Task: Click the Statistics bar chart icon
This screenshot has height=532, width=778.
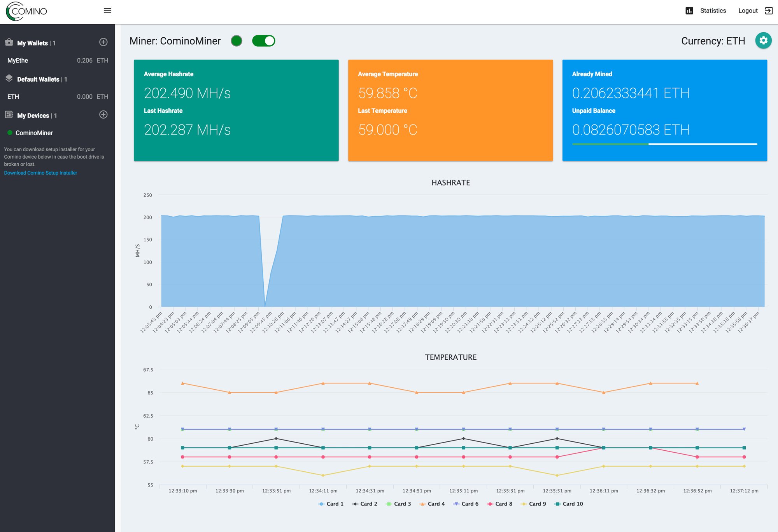Action: pos(689,11)
